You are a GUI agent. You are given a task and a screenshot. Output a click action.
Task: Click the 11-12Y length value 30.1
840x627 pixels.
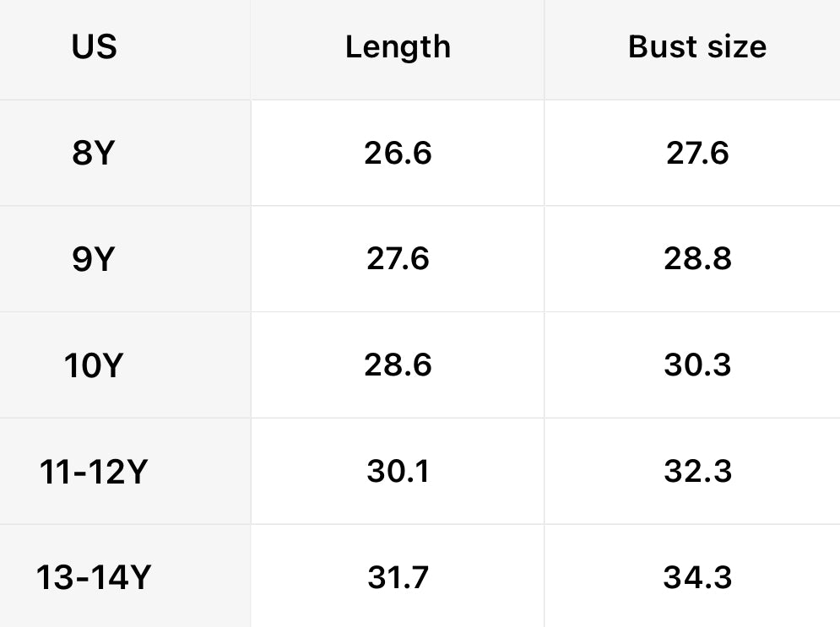pyautogui.click(x=398, y=471)
